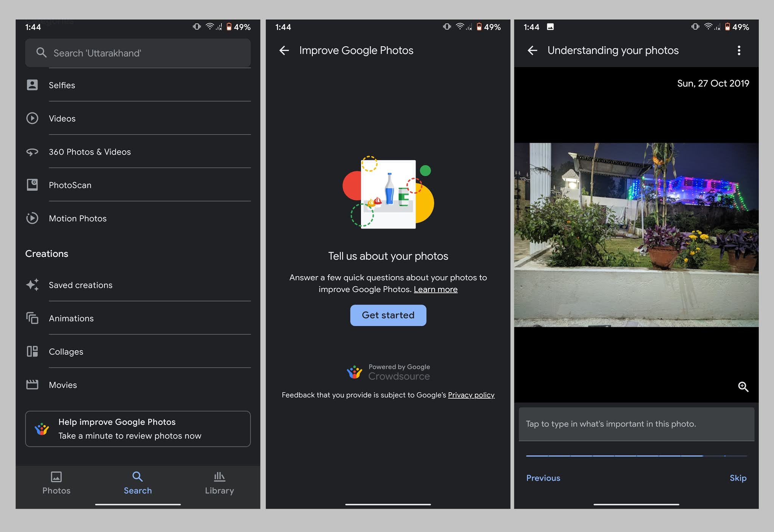The image size is (774, 532).
Task: Switch to the Photos tab
Action: tap(56, 483)
